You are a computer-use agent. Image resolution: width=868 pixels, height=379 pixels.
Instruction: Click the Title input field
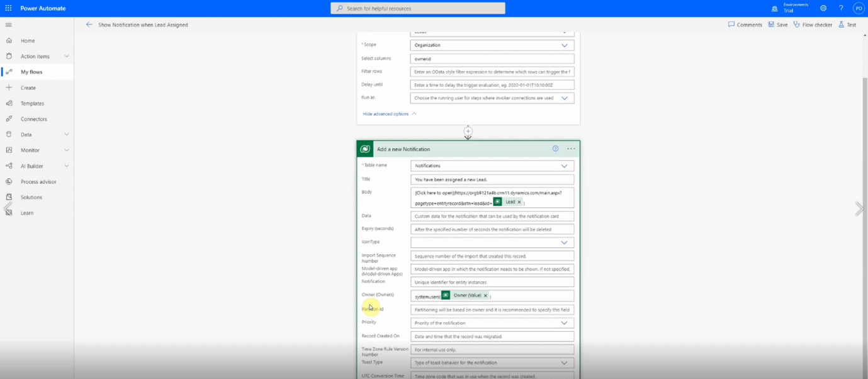(x=492, y=179)
